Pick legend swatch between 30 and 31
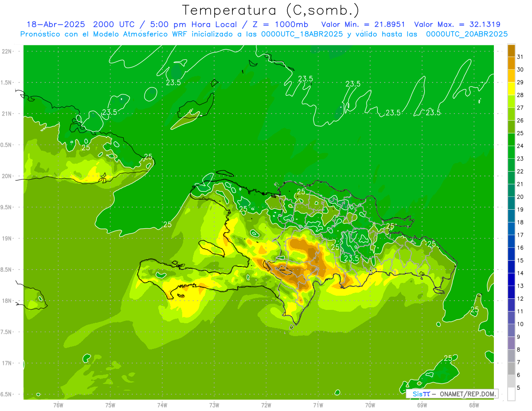532x411 pixels. [511, 63]
